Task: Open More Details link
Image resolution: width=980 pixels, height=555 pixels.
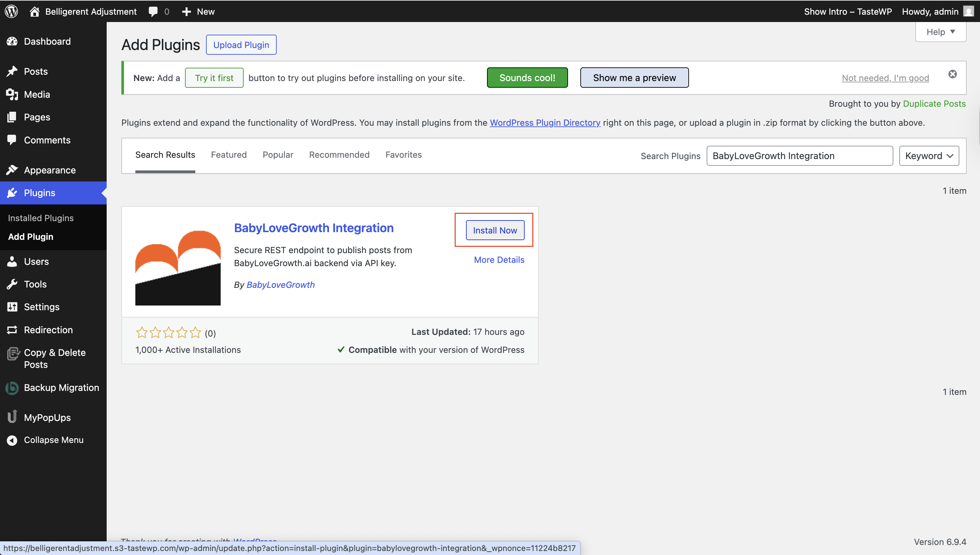Action: point(499,259)
